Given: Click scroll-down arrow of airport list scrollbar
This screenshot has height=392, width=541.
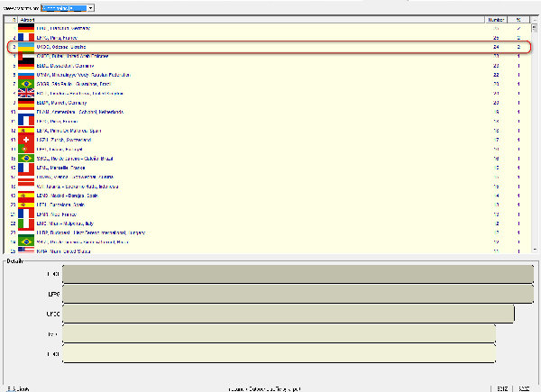Looking at the screenshot, I should [535, 250].
